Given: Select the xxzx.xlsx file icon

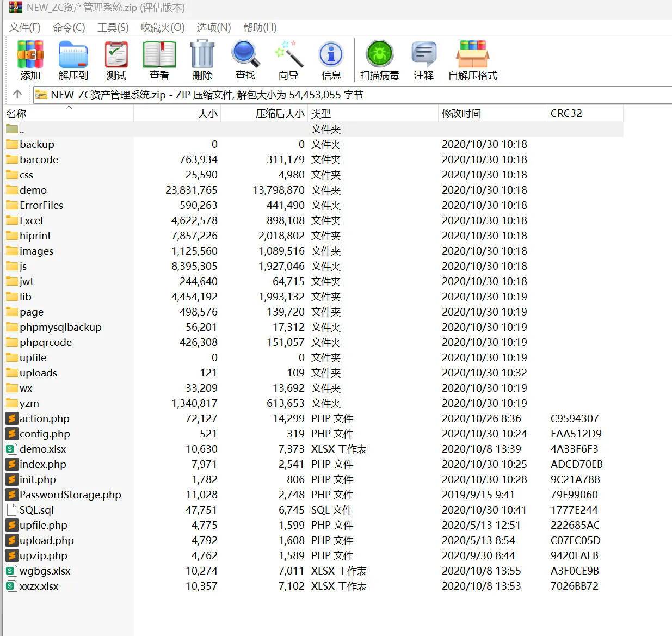Looking at the screenshot, I should point(11,586).
